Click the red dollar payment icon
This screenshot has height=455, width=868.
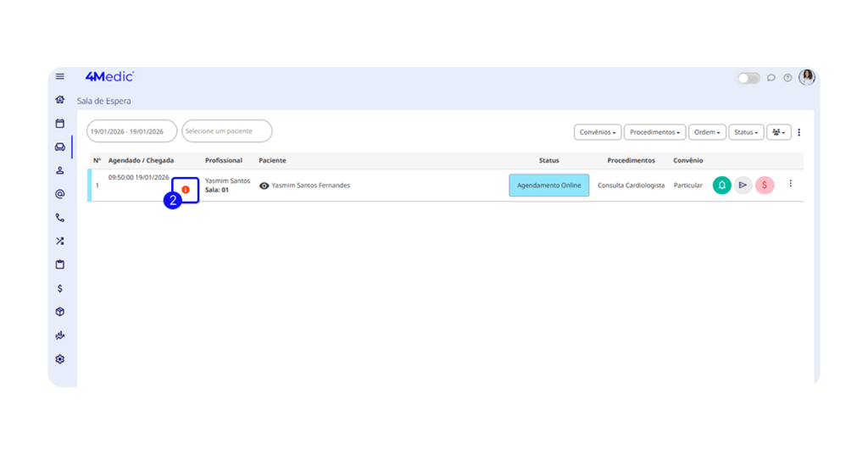(764, 185)
